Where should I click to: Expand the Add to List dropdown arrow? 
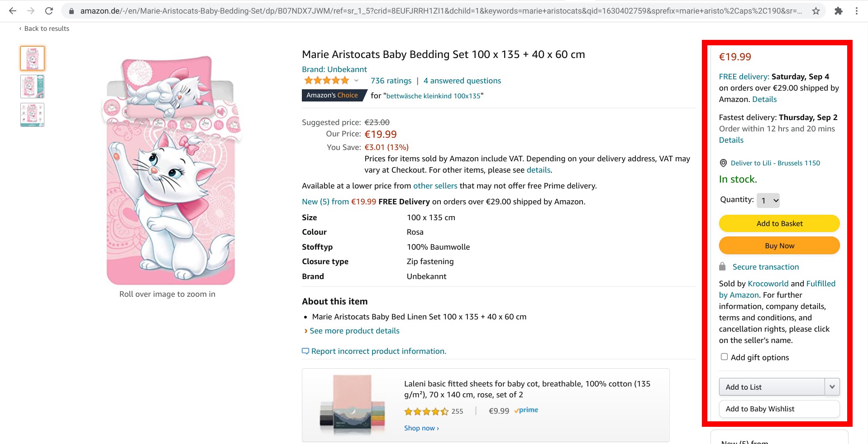click(832, 387)
